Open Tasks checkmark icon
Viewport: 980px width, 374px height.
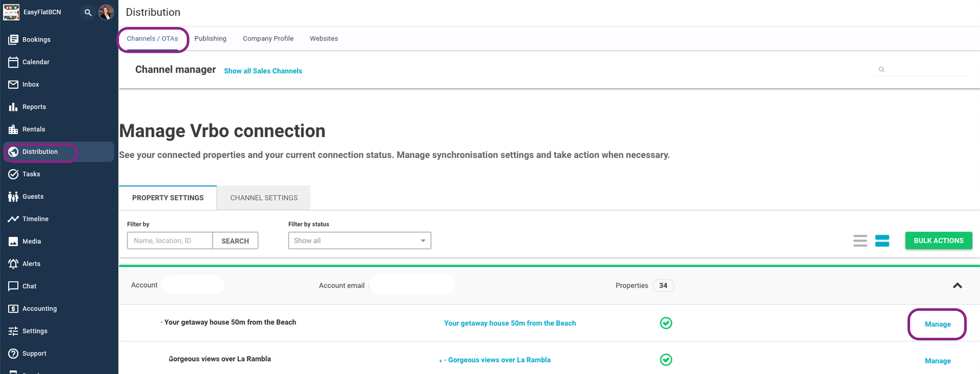(13, 174)
